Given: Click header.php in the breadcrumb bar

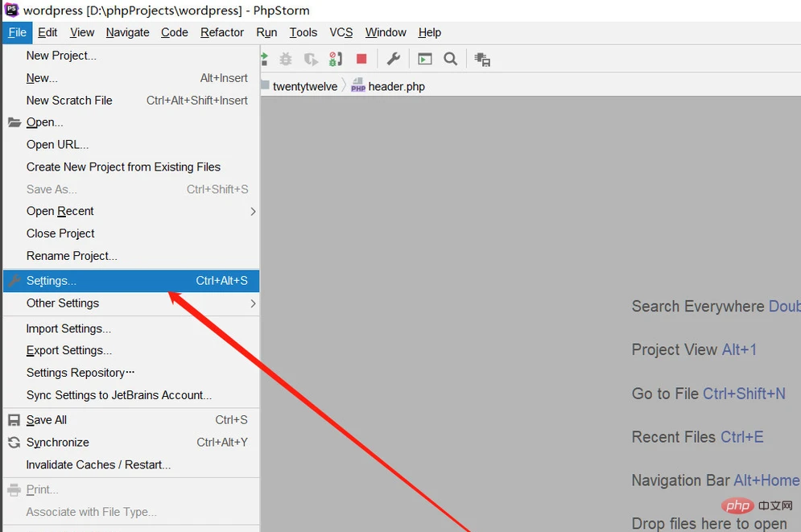Looking at the screenshot, I should 397,85.
